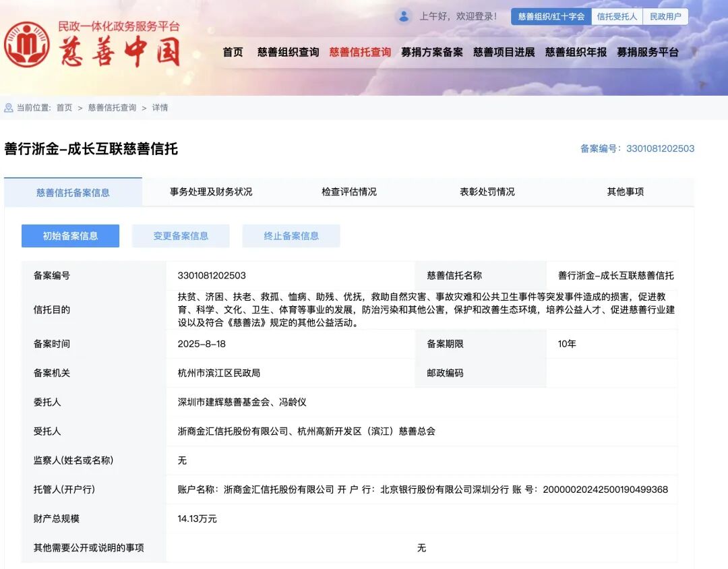Go to 首页 via breadcrumb link
The width and height of the screenshot is (728, 569).
[x=64, y=108]
